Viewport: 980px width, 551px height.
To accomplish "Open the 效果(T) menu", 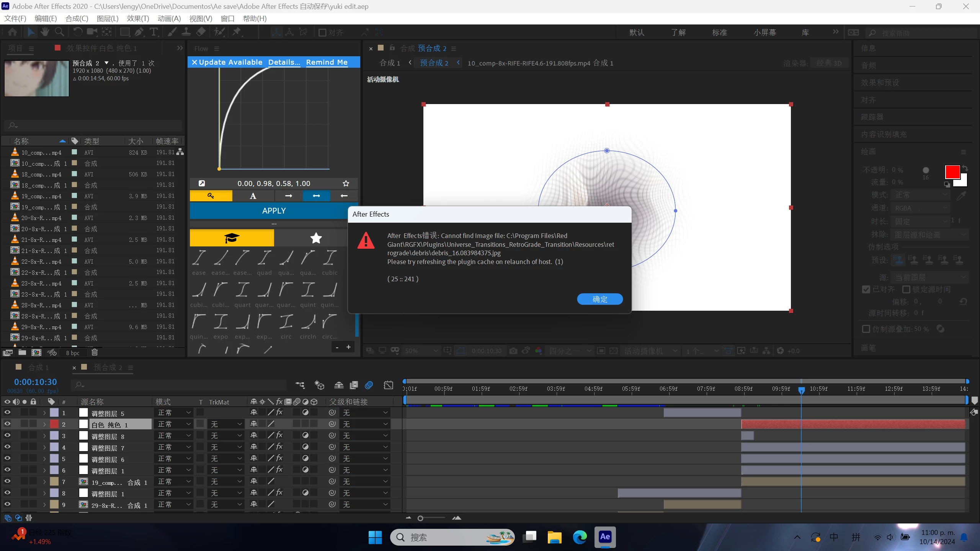I will [138, 18].
